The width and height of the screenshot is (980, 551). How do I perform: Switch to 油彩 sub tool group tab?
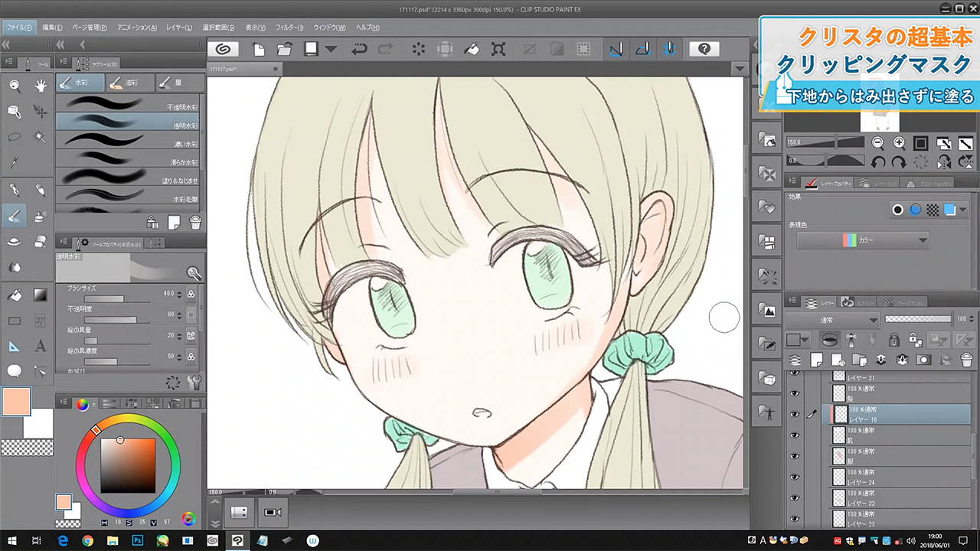129,82
